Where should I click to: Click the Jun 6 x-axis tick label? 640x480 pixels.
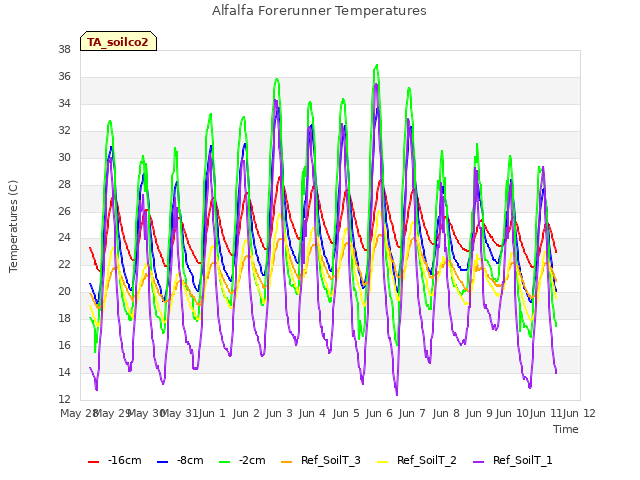tap(379, 413)
